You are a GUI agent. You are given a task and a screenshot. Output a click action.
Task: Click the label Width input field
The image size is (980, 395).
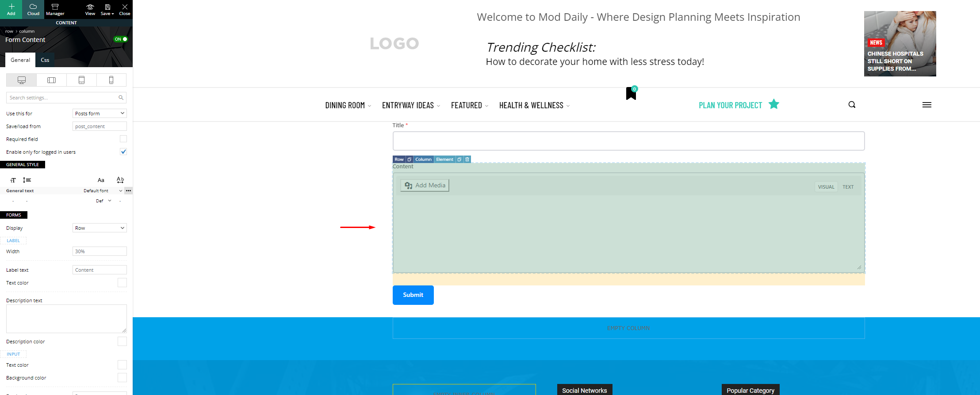point(100,251)
